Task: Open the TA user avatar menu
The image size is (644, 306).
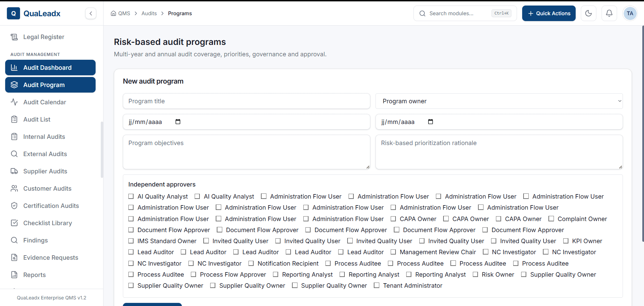Action: tap(630, 13)
